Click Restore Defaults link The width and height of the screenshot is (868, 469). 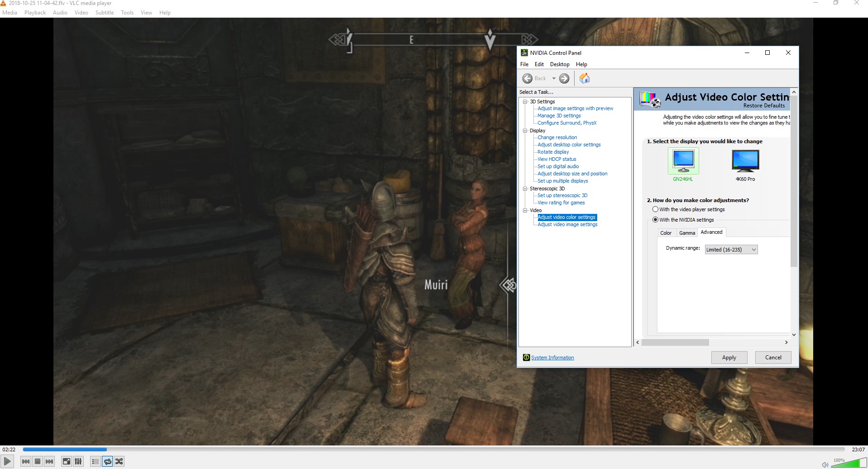(x=764, y=106)
